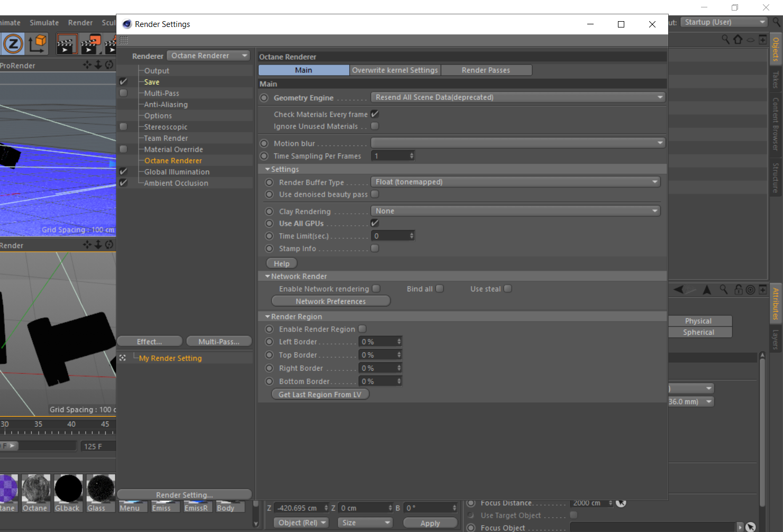Click the lower Render viewport zoom icon
Viewport: 783px width, 532px height.
pos(98,245)
